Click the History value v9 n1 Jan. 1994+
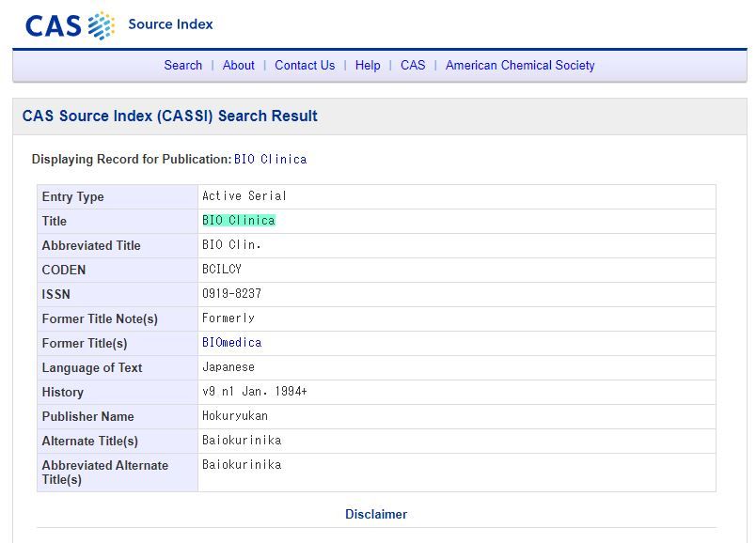Viewport: 756px width, 543px height. (x=255, y=391)
